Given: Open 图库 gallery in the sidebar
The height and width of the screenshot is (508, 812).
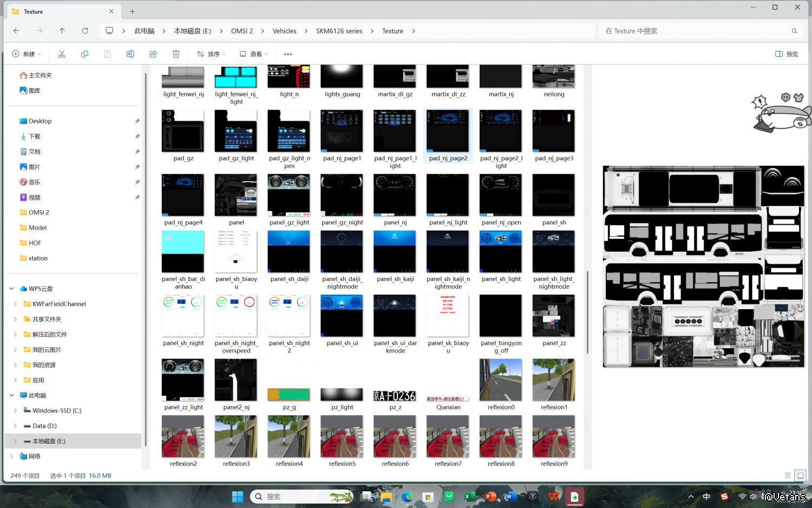Looking at the screenshot, I should [30, 90].
